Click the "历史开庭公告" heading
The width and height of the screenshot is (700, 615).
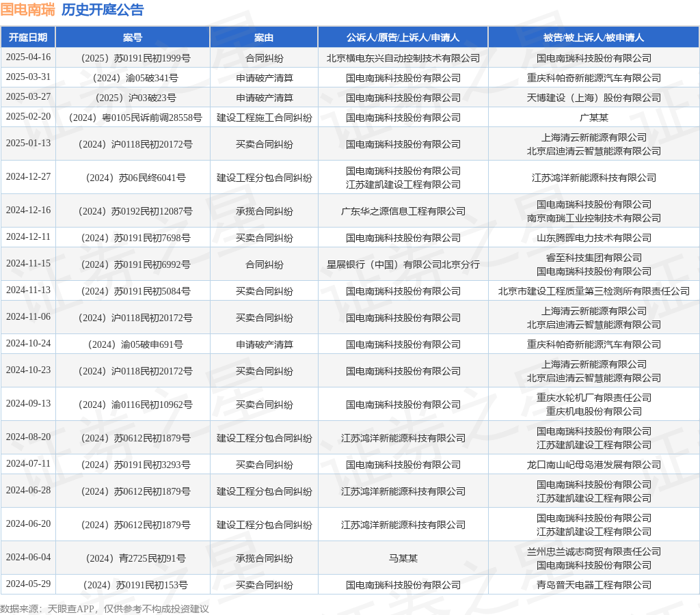103,10
